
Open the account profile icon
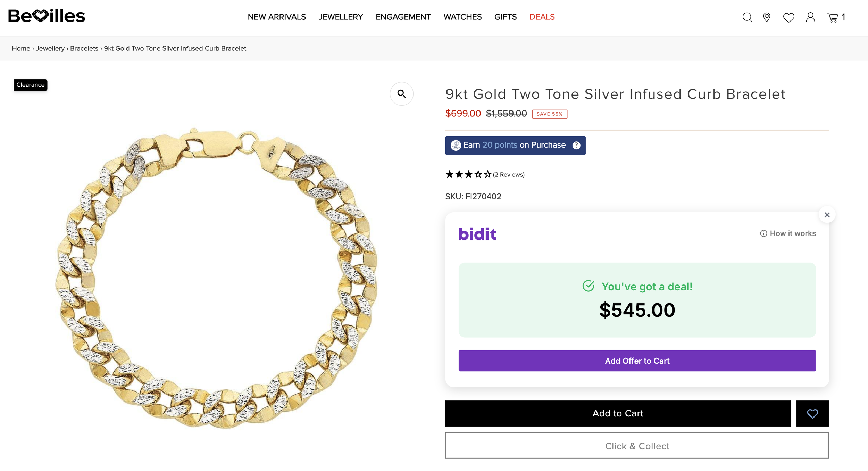810,17
